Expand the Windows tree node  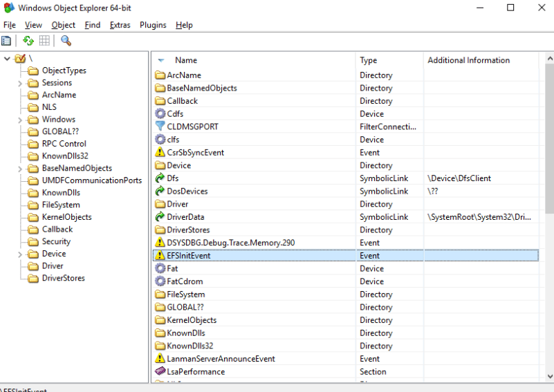click(x=19, y=120)
